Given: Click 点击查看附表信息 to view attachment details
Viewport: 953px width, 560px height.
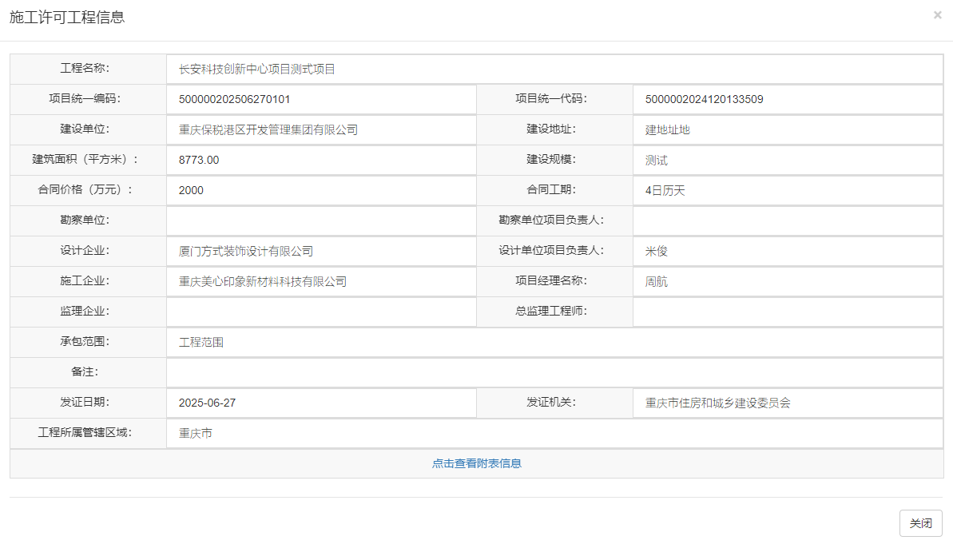Looking at the screenshot, I should click(x=476, y=463).
